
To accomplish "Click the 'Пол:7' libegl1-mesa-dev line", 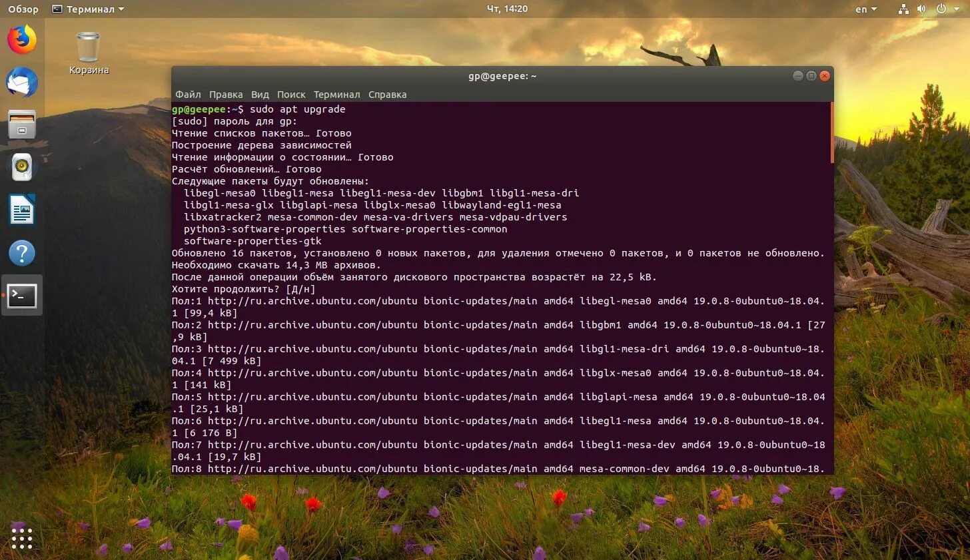I will [x=498, y=451].
